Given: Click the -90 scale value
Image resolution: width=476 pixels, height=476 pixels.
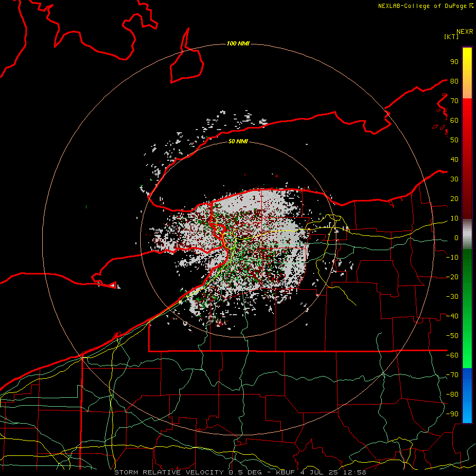Looking at the screenshot, I should click(452, 414).
